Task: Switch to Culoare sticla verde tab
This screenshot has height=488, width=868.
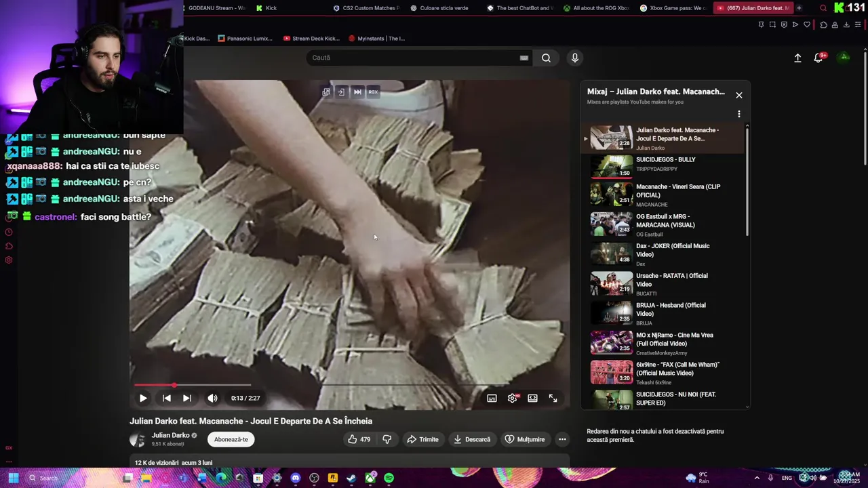Action: [x=439, y=8]
